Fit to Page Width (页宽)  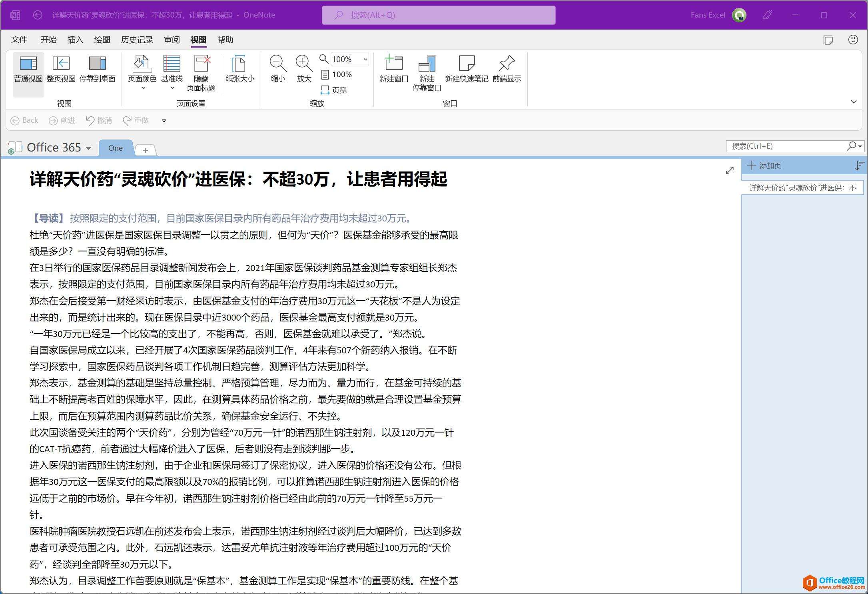click(334, 90)
